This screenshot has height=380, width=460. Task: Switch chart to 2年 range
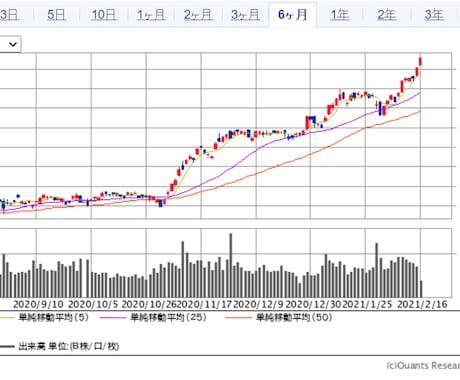pos(387,15)
